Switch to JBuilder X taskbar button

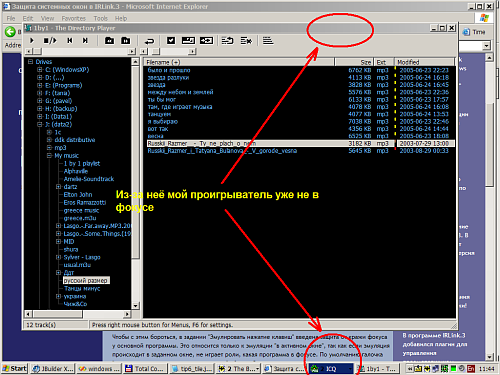click(53, 369)
